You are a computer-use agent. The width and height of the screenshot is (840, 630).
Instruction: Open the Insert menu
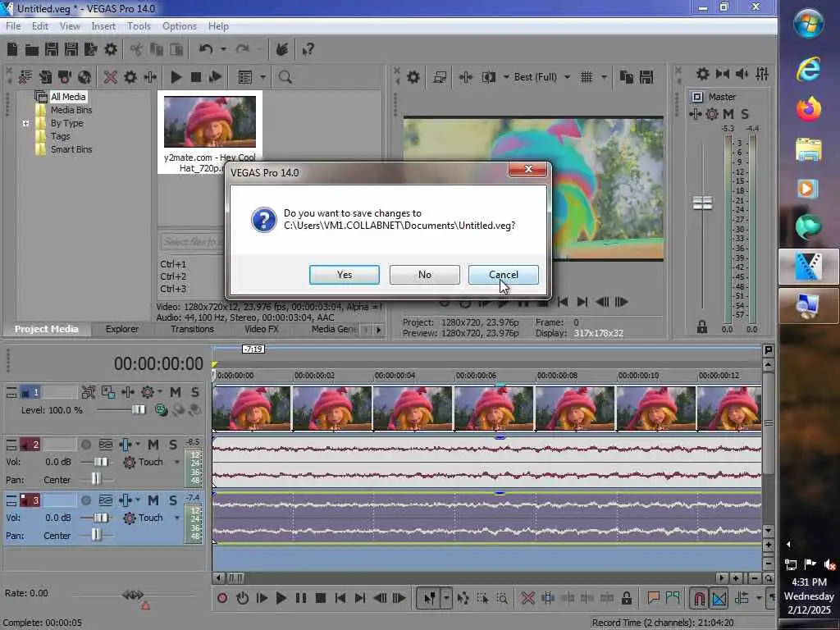coord(103,26)
